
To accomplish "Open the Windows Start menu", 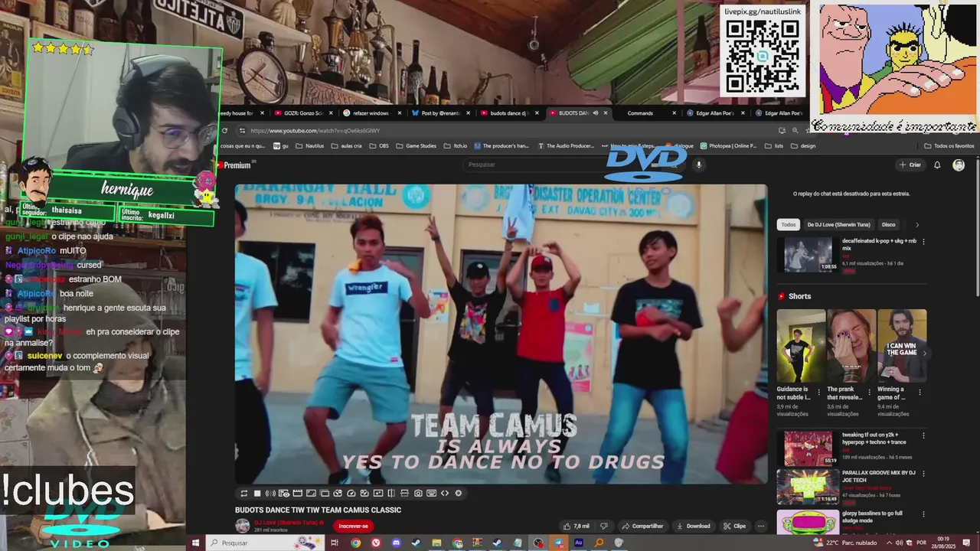I will pyautogui.click(x=195, y=543).
